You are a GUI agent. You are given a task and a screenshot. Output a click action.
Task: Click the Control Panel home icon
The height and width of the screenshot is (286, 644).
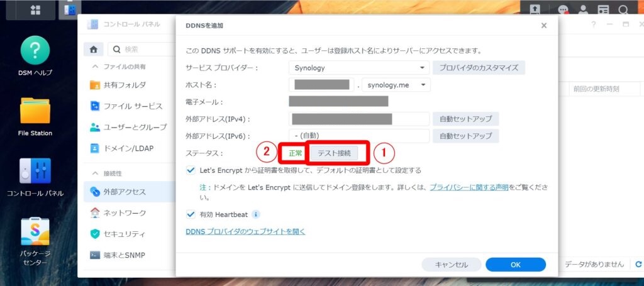coord(93,49)
